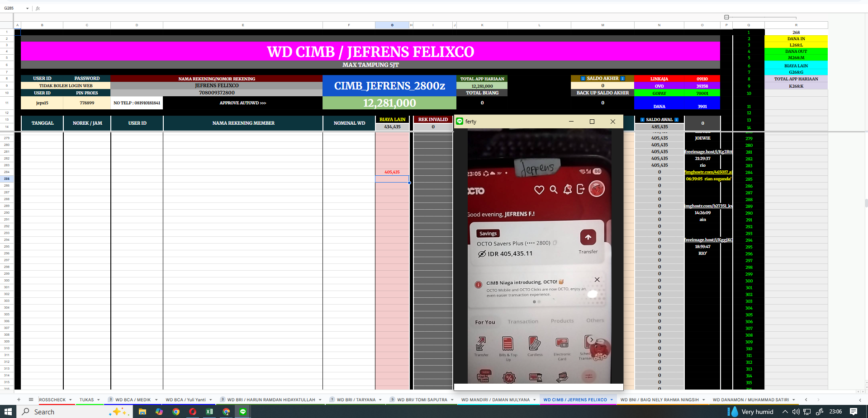Screen dimensions: 868x418
Task: Tap the heart favorites icon in ferty window
Action: [x=539, y=190]
